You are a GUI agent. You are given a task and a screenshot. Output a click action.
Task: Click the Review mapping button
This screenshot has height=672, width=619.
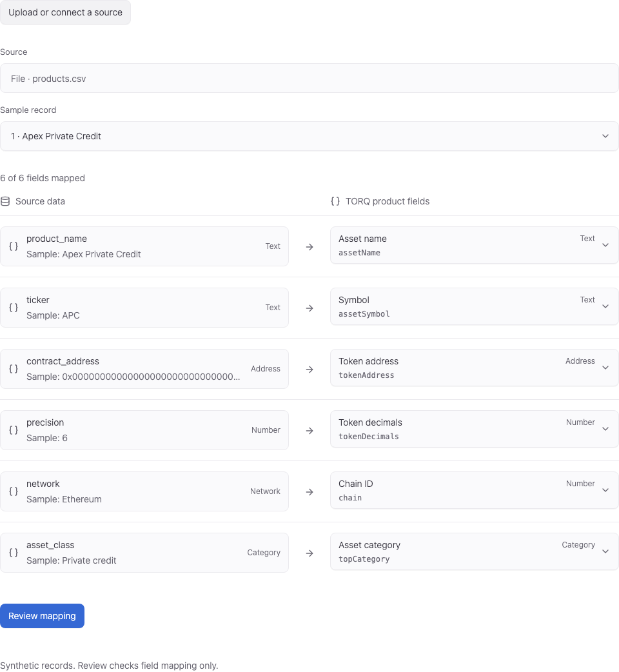[42, 616]
